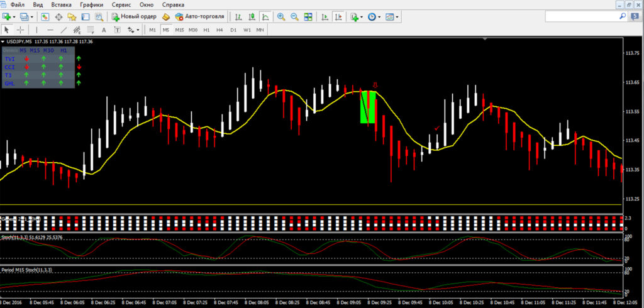Click triangle beside USDJPY,M5 chart title

pos(3,41)
